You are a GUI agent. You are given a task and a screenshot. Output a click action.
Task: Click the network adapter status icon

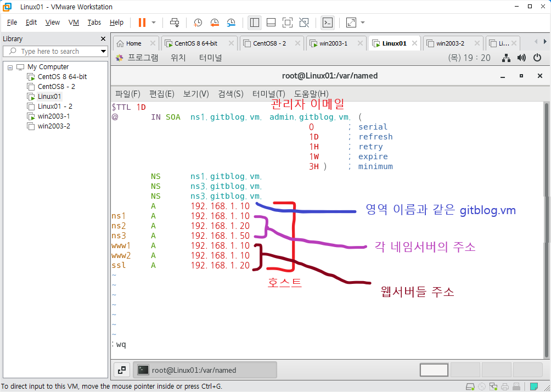pyautogui.click(x=493, y=387)
